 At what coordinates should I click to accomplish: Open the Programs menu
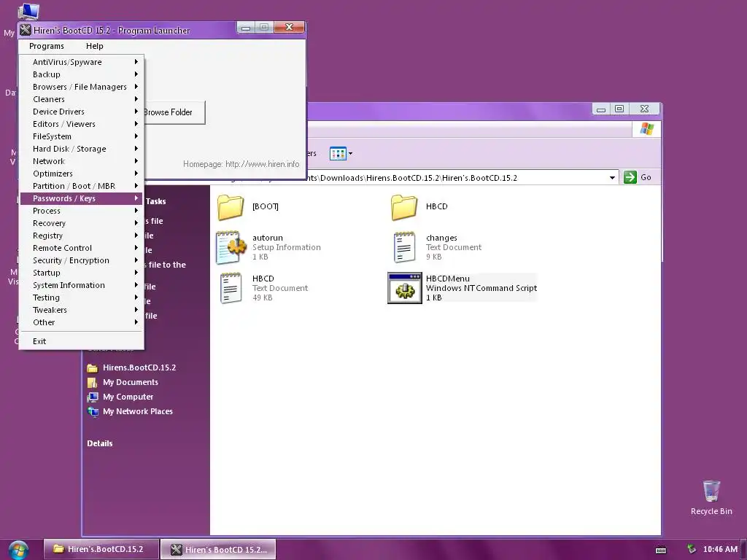[x=46, y=46]
